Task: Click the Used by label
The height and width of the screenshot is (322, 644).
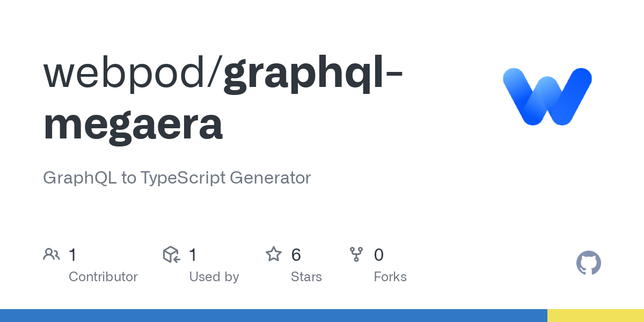Action: 214,277
